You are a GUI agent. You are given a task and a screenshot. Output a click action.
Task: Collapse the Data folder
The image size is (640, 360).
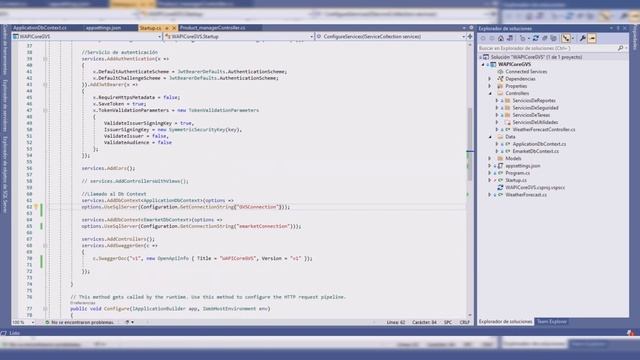(490, 137)
